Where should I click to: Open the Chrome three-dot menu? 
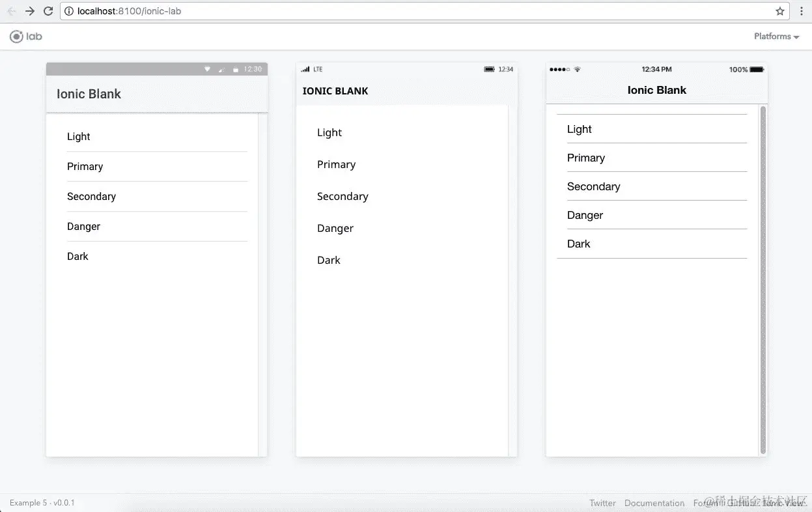click(802, 11)
